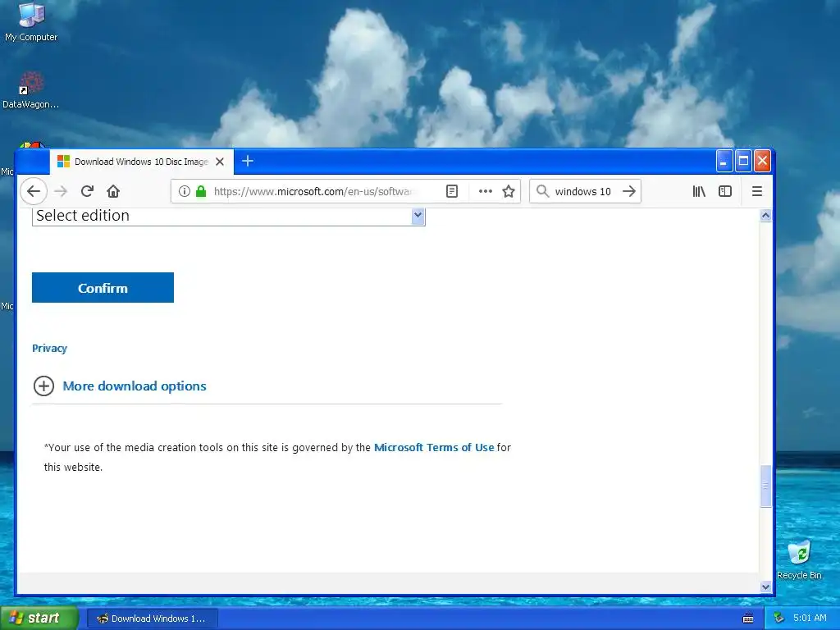Expand More download options
This screenshot has width=840, height=630.
coord(135,386)
